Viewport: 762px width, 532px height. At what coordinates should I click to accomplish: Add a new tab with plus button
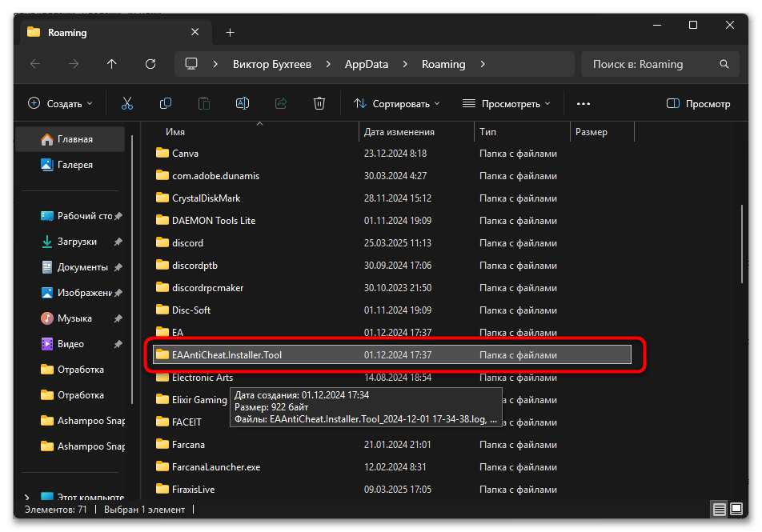(x=231, y=33)
